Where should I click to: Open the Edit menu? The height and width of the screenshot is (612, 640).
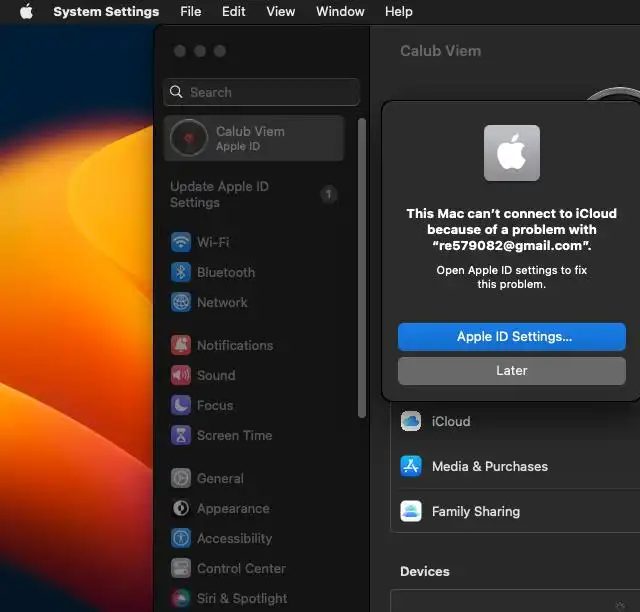233,11
